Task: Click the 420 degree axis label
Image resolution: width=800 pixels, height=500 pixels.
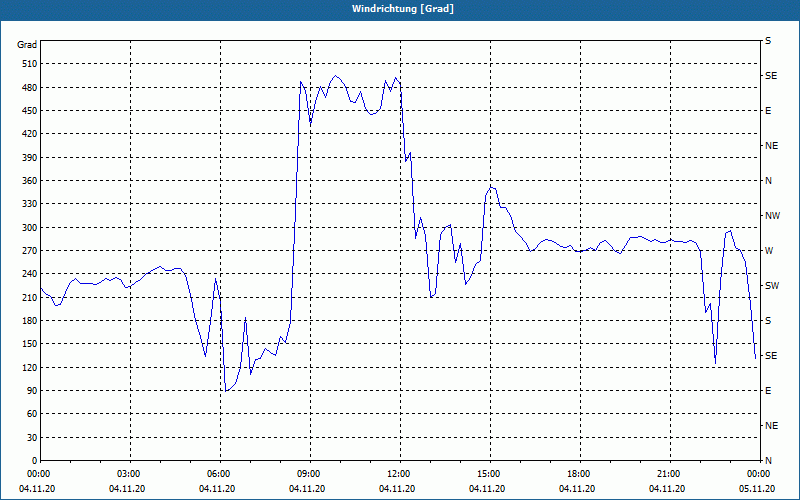Action: point(30,134)
